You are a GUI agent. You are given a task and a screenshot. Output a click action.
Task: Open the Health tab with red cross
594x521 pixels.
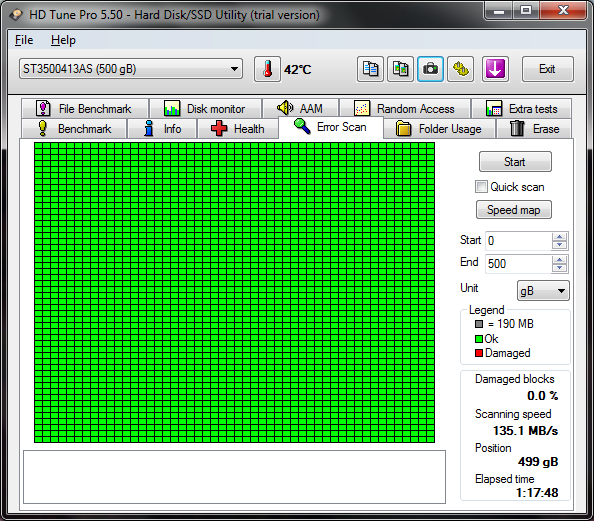tap(238, 129)
